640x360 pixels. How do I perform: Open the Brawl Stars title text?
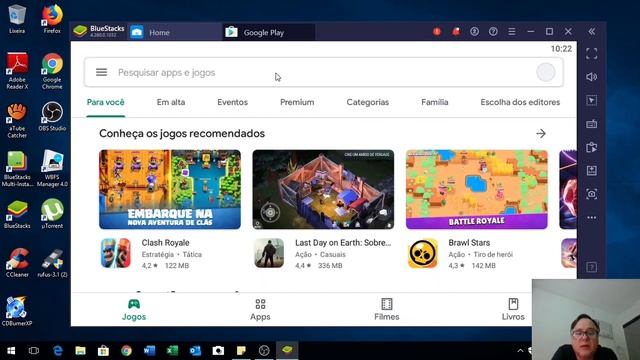pos(469,243)
